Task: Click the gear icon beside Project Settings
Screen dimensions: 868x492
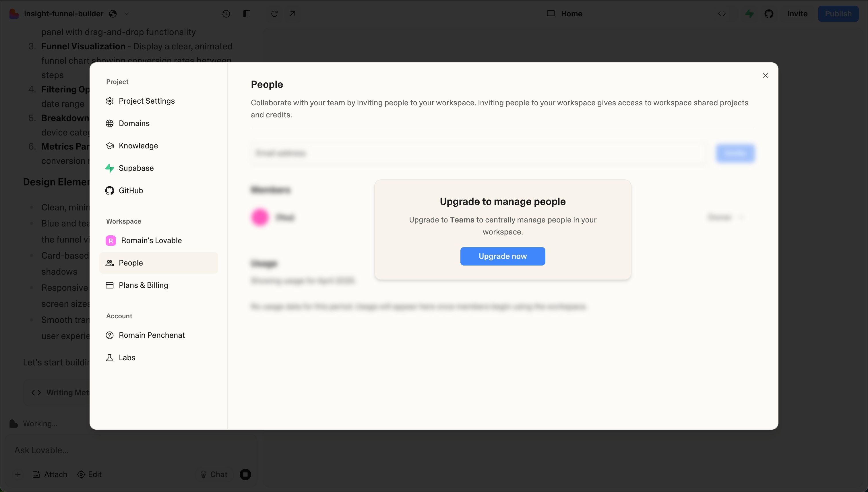Action: pyautogui.click(x=109, y=101)
